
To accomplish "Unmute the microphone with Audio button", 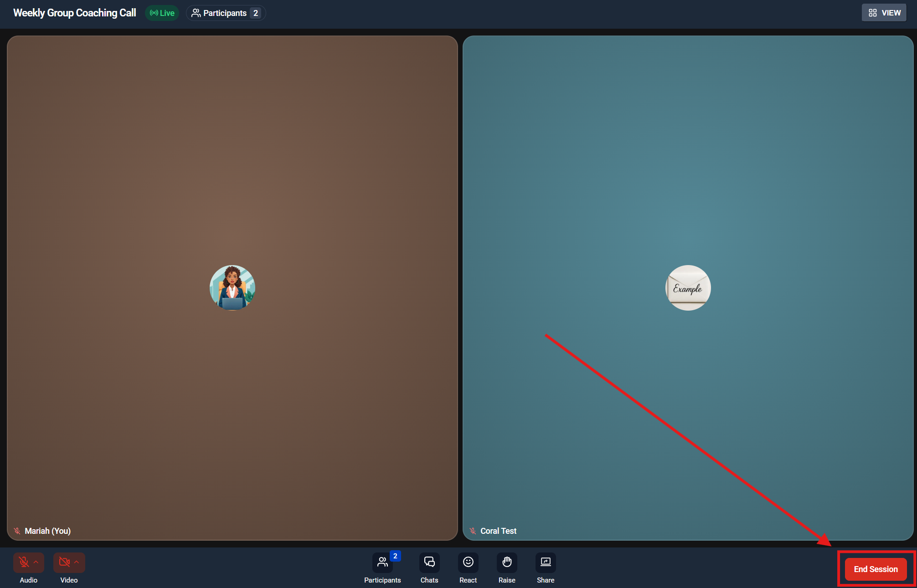I will pos(24,562).
